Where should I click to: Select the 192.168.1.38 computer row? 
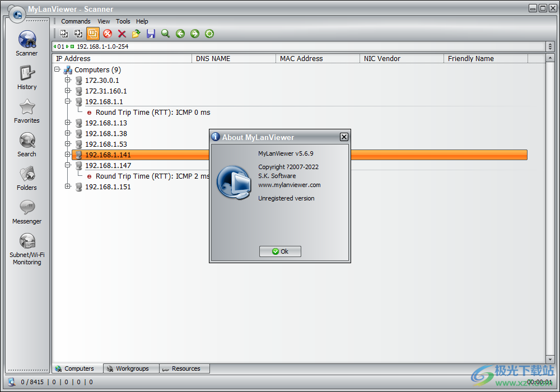pos(106,133)
